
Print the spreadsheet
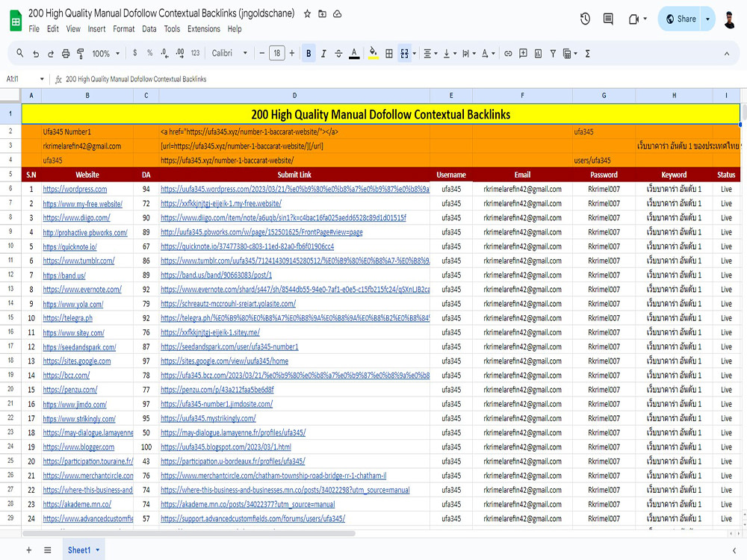[66, 54]
